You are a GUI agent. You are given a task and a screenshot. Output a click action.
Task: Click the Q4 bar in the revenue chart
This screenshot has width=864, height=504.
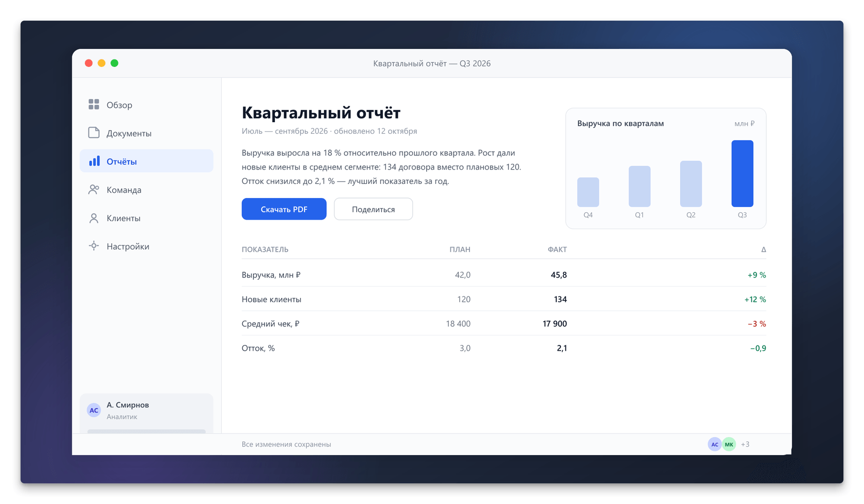coord(588,192)
